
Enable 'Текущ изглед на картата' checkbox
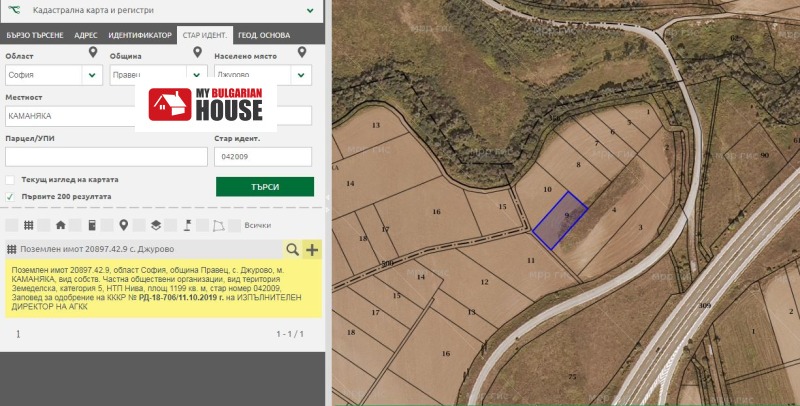[x=11, y=180]
